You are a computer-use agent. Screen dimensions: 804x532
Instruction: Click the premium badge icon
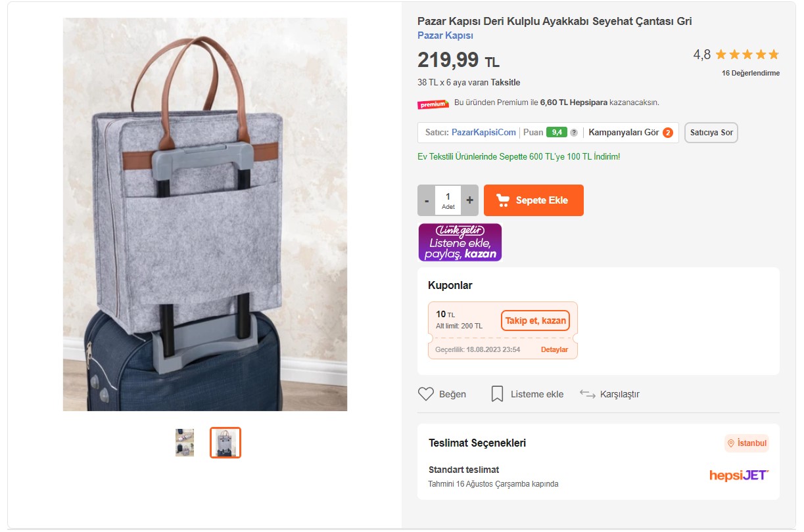point(433,104)
